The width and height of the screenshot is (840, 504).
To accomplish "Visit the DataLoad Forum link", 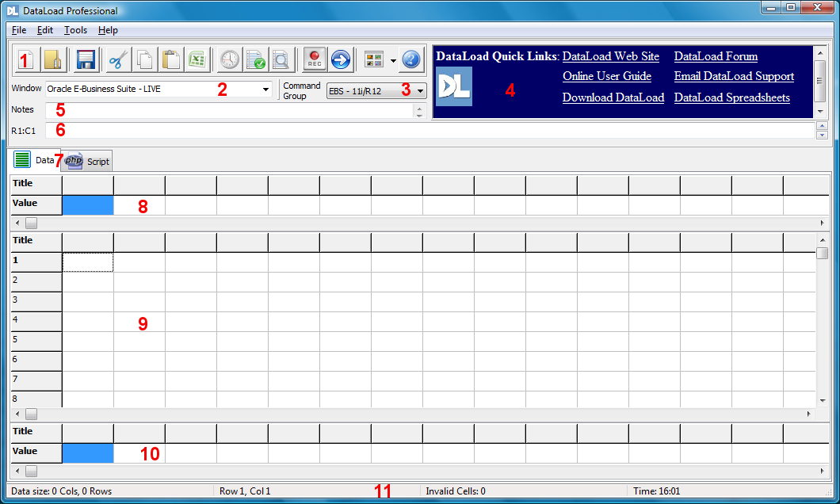I will (716, 56).
